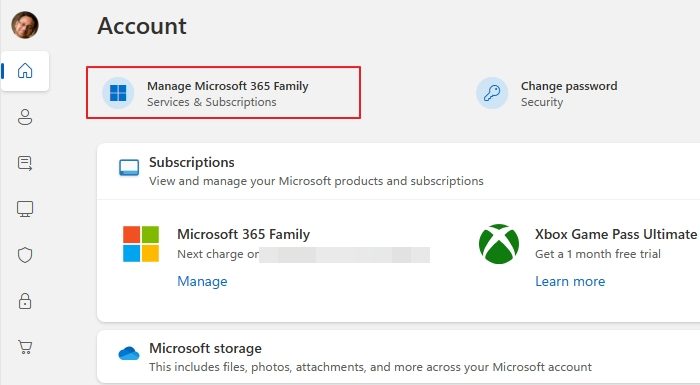Open the Your info person icon
Image resolution: width=700 pixels, height=385 pixels.
[x=25, y=117]
